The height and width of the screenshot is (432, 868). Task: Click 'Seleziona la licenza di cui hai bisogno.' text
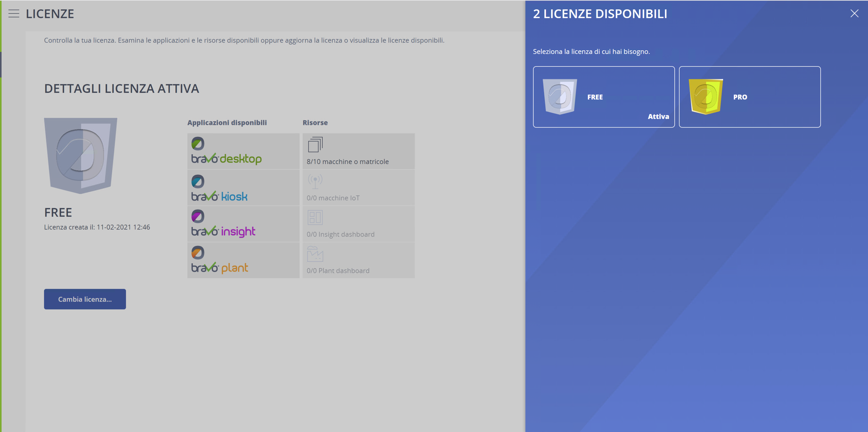click(591, 52)
